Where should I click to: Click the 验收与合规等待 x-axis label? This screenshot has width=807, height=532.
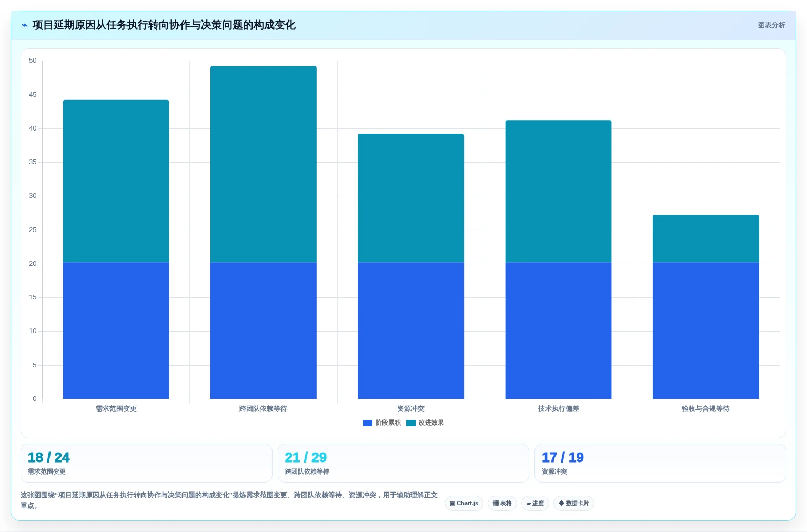point(706,409)
